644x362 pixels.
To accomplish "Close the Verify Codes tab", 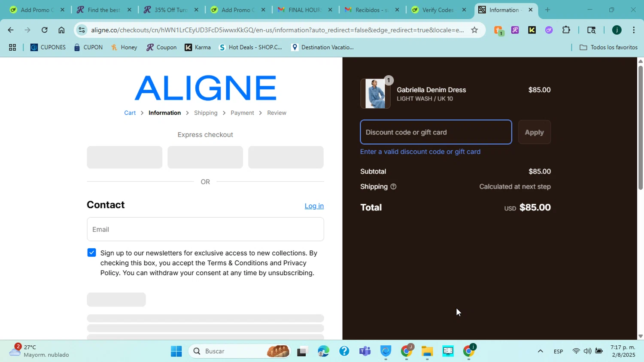I will [x=464, y=9].
